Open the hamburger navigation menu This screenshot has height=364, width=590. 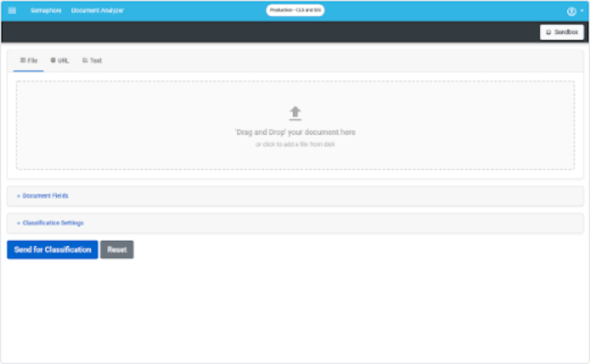pyautogui.click(x=12, y=11)
